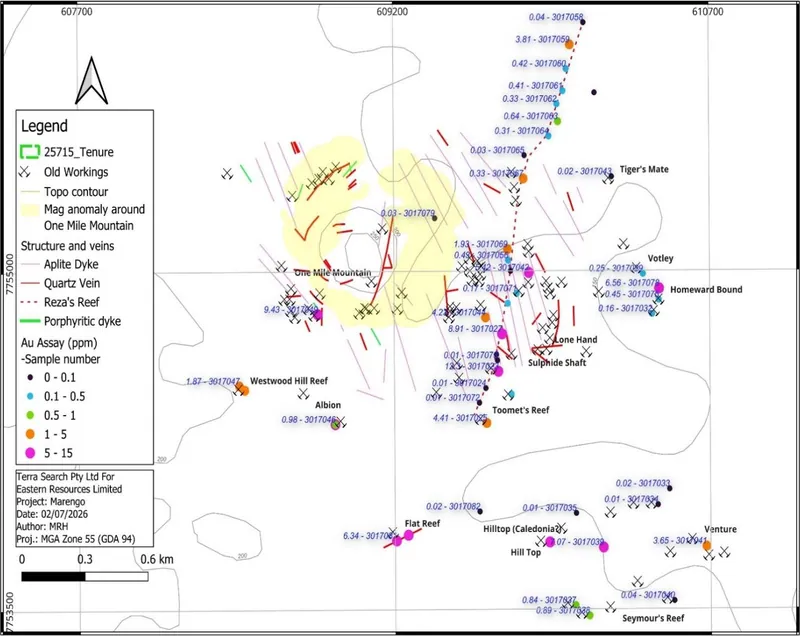Viewport: 800px width, 636px height.
Task: Click the green dashed 25715_Tenure legend symbol
Action: 30,151
